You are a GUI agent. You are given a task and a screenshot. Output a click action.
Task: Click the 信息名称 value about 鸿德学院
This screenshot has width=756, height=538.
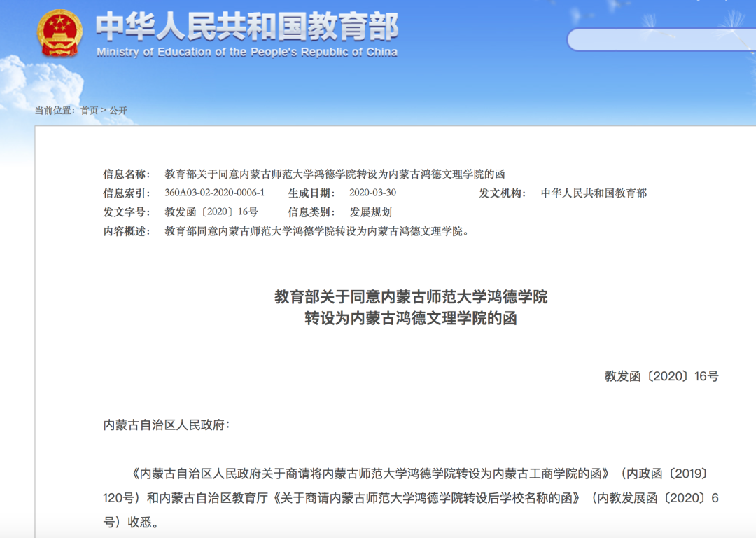(x=335, y=174)
